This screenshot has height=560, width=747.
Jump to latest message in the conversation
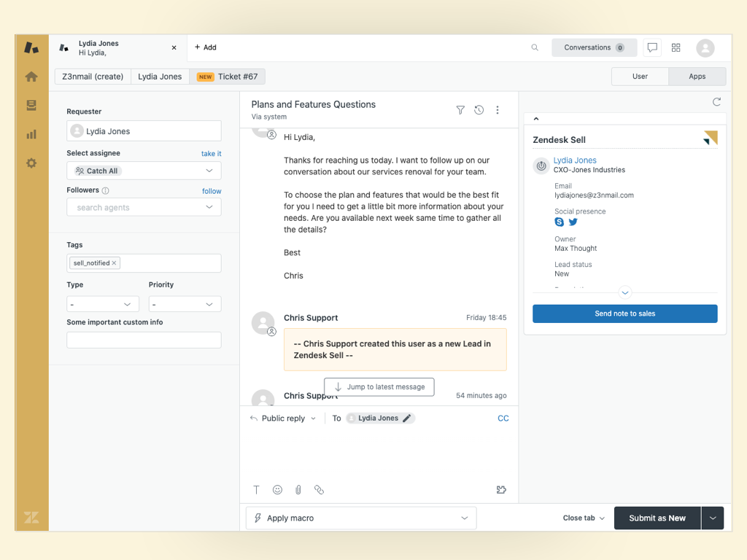click(379, 387)
